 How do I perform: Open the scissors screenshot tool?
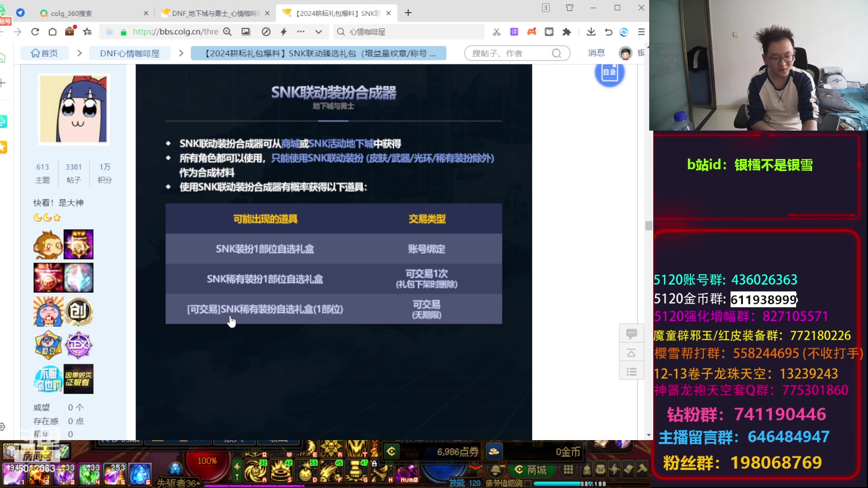coord(496,32)
